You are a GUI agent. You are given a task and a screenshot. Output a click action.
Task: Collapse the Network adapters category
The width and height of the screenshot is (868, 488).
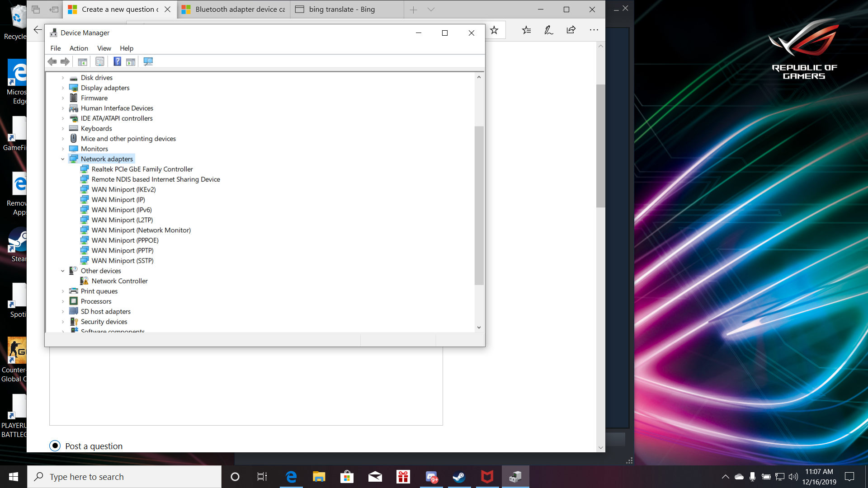pos(63,159)
